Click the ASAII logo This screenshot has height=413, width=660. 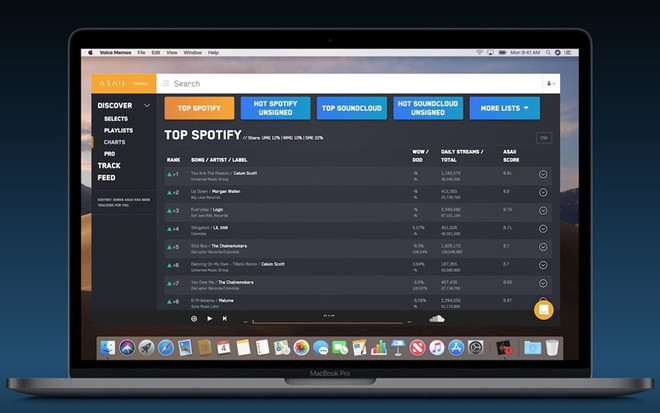pos(112,84)
